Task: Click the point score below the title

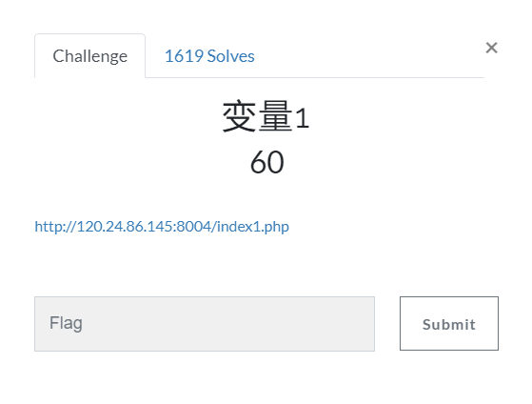Action: [267, 162]
